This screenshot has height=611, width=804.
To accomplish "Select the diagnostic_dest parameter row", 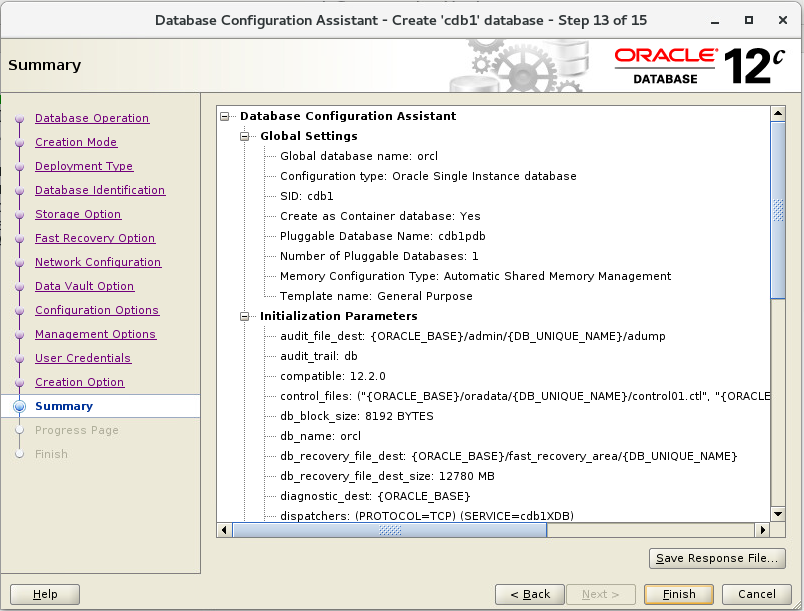I will click(375, 496).
